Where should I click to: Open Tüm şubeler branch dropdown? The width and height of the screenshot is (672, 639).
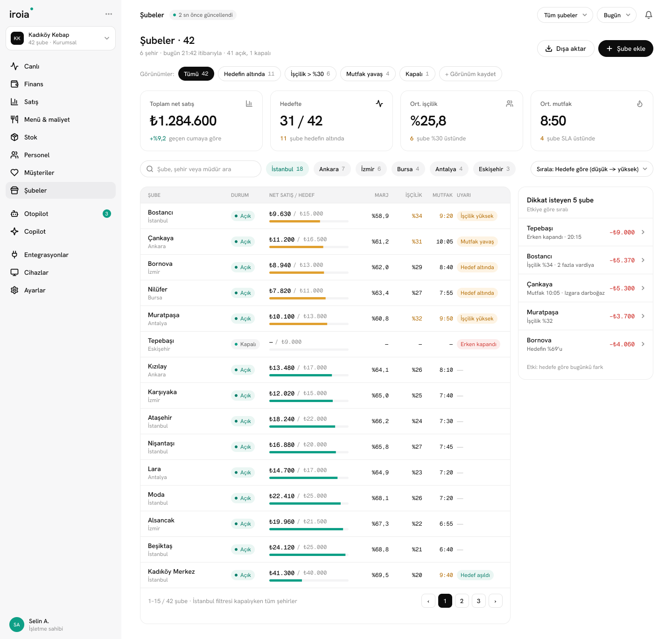(565, 15)
